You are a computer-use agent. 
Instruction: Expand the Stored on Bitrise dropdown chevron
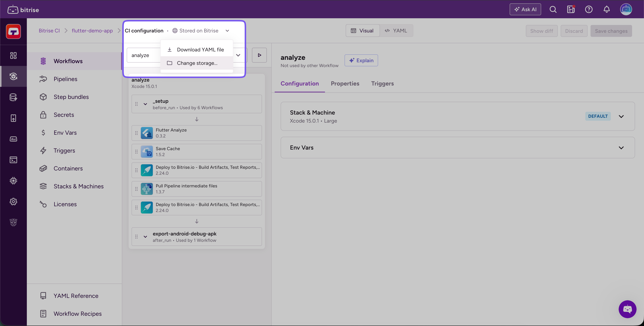tap(227, 31)
